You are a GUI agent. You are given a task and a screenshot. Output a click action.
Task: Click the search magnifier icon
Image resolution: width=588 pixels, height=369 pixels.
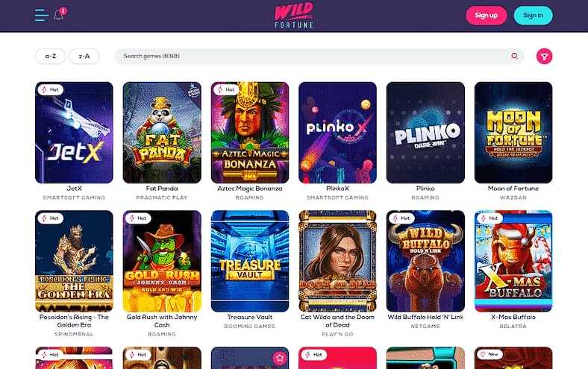[x=515, y=56]
